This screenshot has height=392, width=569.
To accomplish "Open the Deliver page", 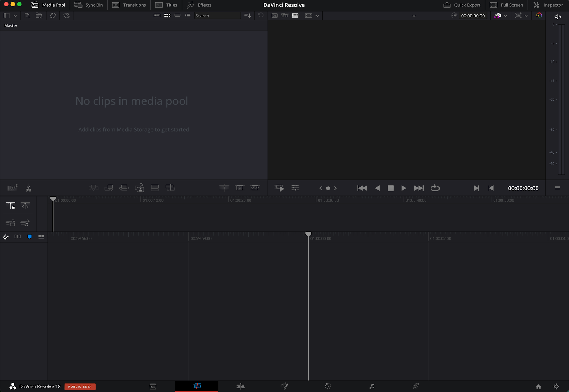I will (415, 386).
